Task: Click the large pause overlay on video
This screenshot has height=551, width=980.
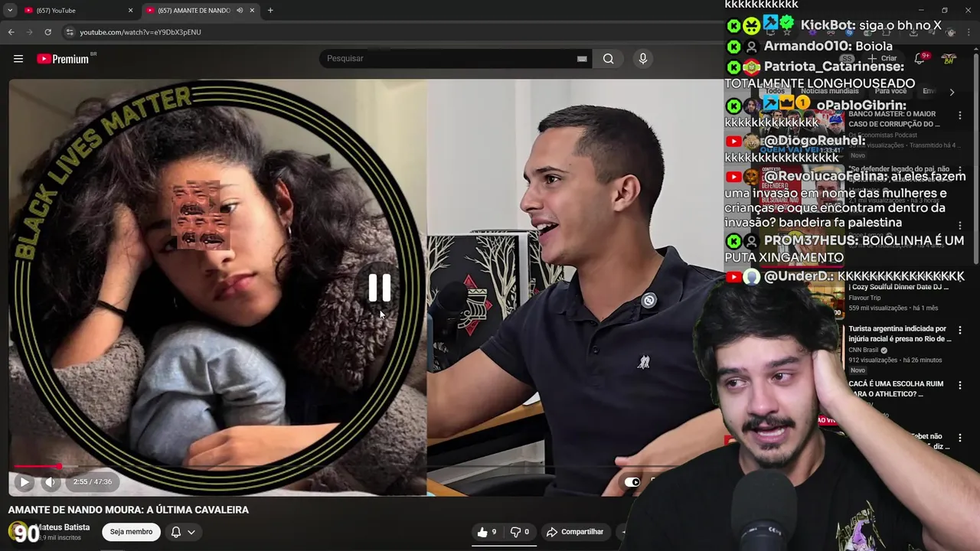Action: (379, 288)
